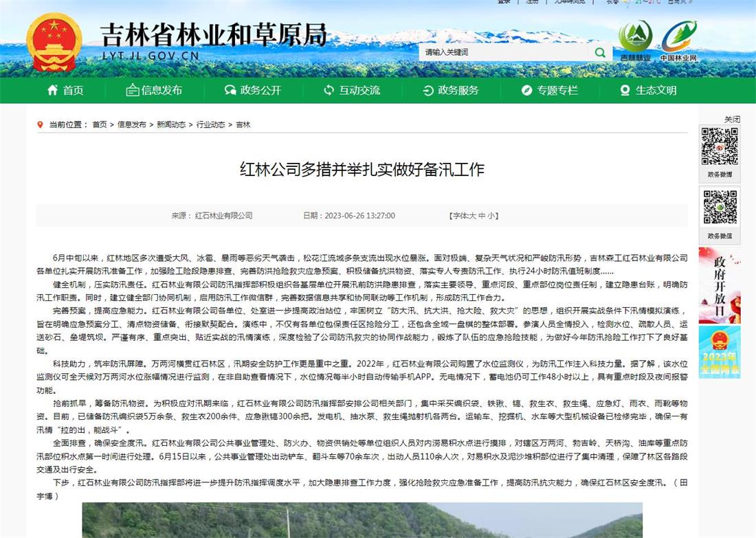Open the 专题专栏 navigation item
Screen dimensions: 756x538
tap(549, 91)
